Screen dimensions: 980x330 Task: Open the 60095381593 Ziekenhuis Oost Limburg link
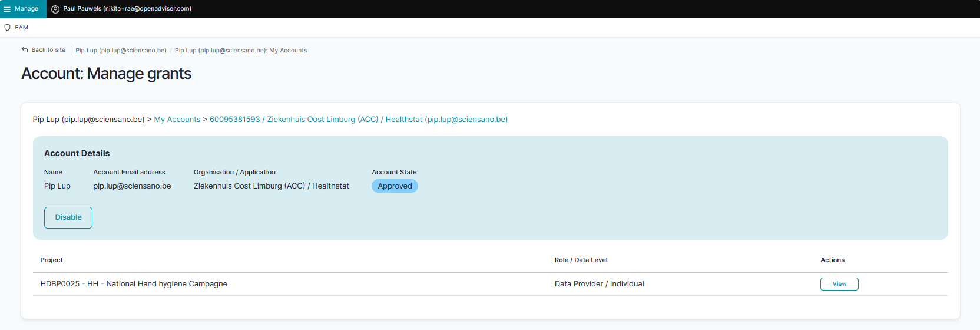point(358,120)
